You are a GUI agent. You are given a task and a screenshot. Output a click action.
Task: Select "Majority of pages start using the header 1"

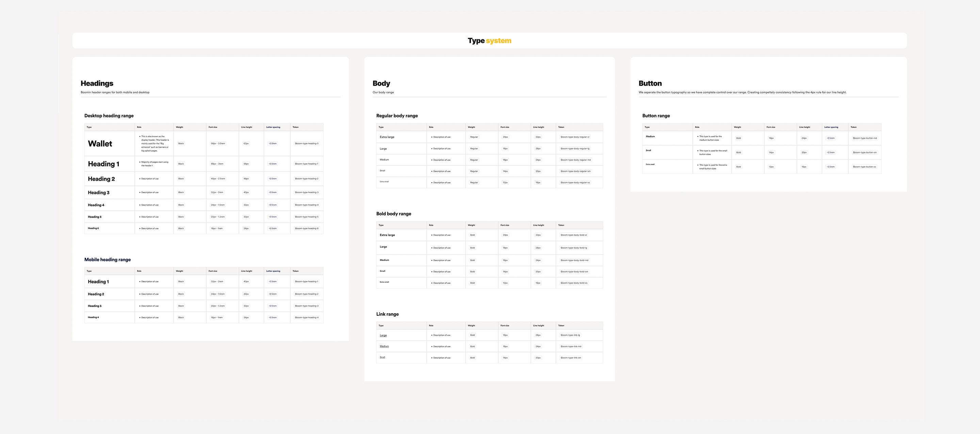pyautogui.click(x=154, y=164)
